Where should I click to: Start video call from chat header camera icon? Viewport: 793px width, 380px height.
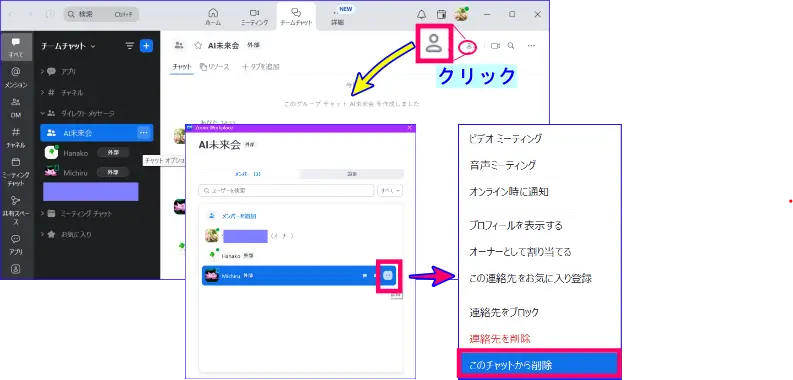pyautogui.click(x=495, y=46)
